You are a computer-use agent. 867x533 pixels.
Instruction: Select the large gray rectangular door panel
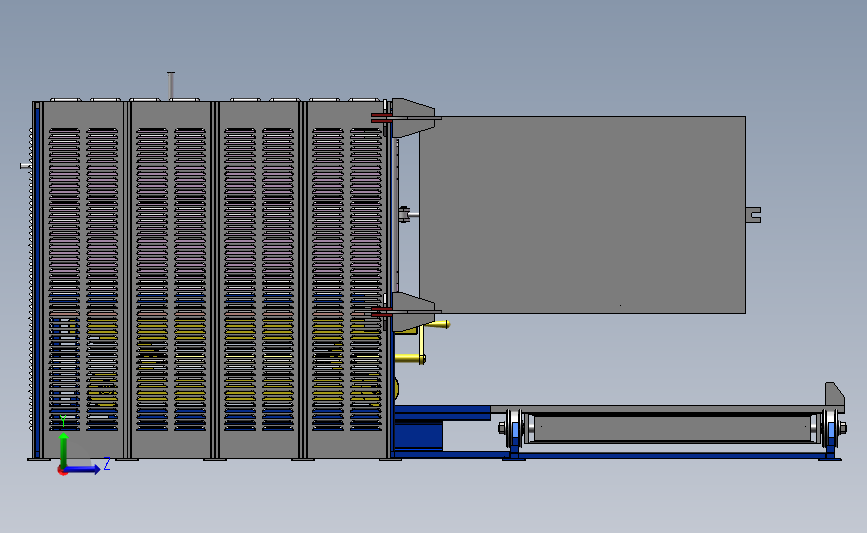(582, 215)
